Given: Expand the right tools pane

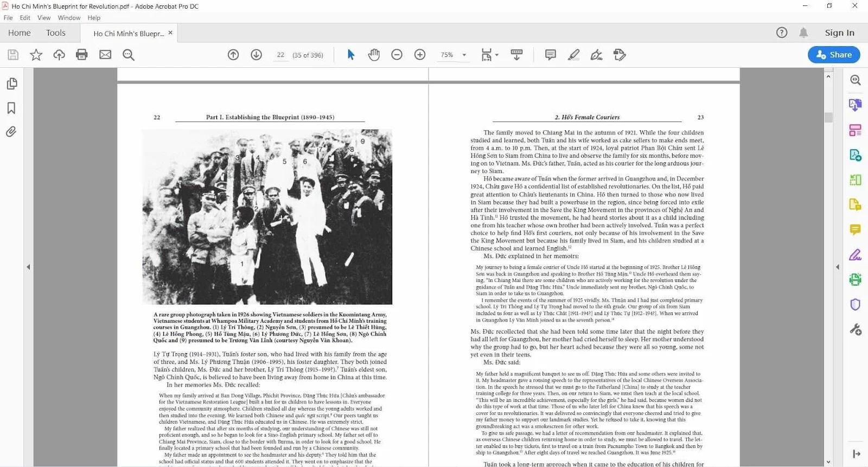Looking at the screenshot, I should pos(857,453).
